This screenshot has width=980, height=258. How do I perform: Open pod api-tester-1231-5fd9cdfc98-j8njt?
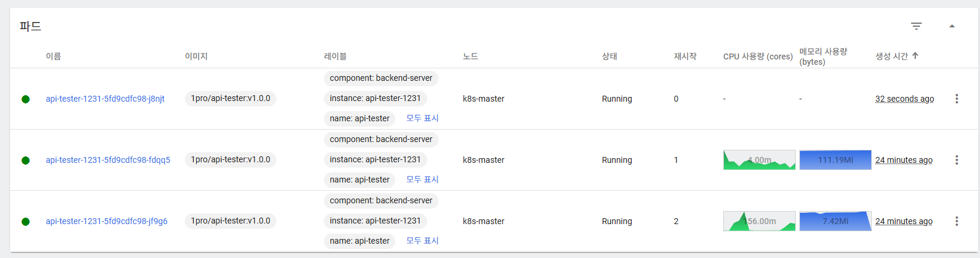tap(105, 99)
